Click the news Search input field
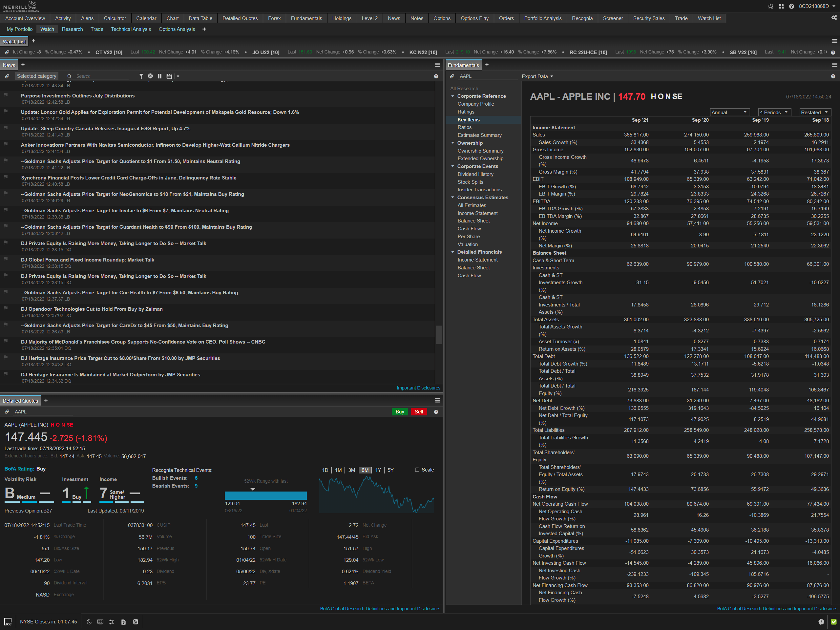This screenshot has height=630, width=840. (102, 76)
